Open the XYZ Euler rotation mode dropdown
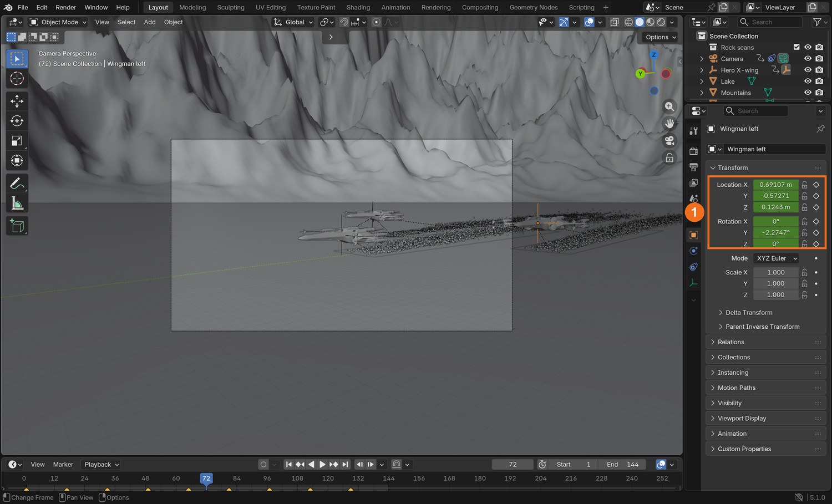 [777, 258]
